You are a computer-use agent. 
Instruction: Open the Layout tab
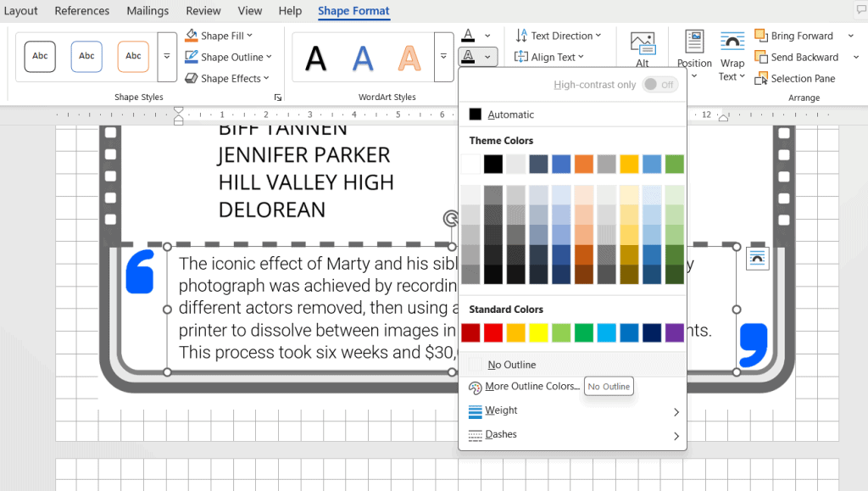point(20,10)
